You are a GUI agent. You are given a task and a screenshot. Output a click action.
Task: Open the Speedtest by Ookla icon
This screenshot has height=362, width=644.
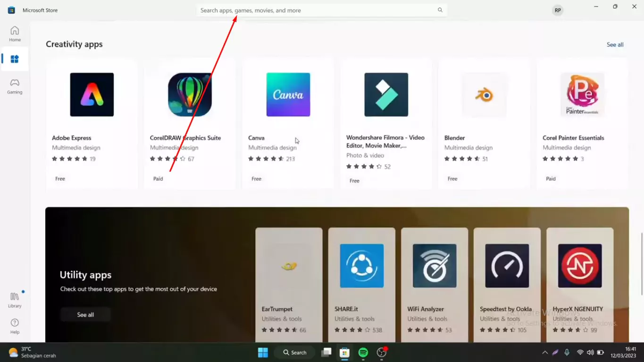(x=507, y=266)
